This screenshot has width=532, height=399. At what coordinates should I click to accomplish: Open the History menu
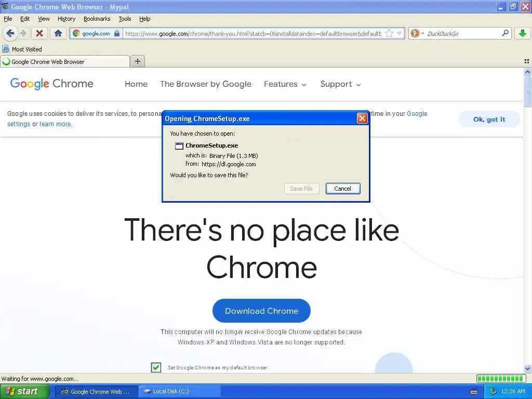[66, 19]
